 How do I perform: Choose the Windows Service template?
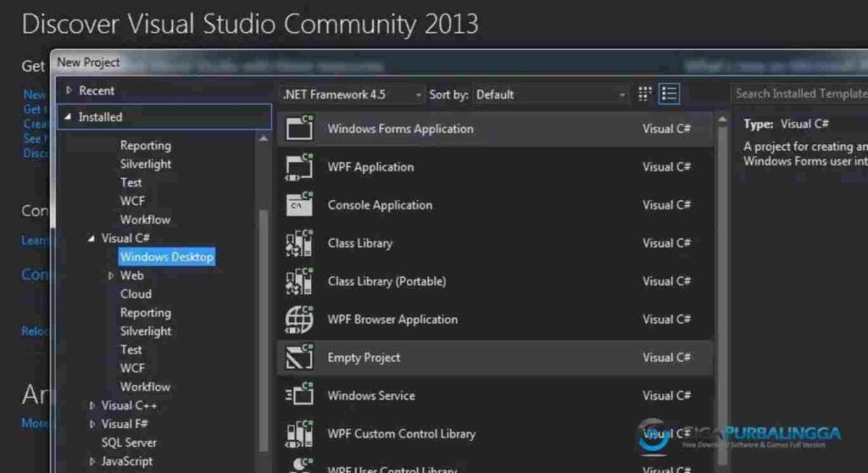click(x=495, y=396)
